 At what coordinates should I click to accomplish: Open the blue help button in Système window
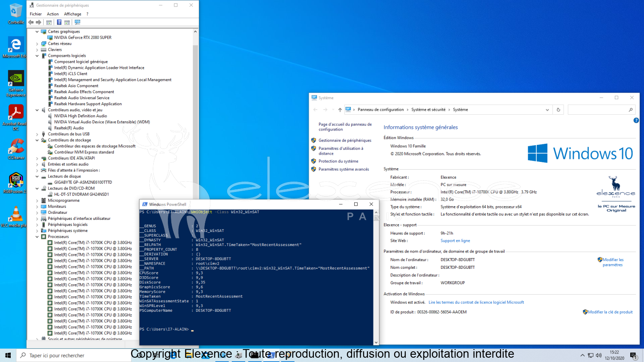coord(636,120)
